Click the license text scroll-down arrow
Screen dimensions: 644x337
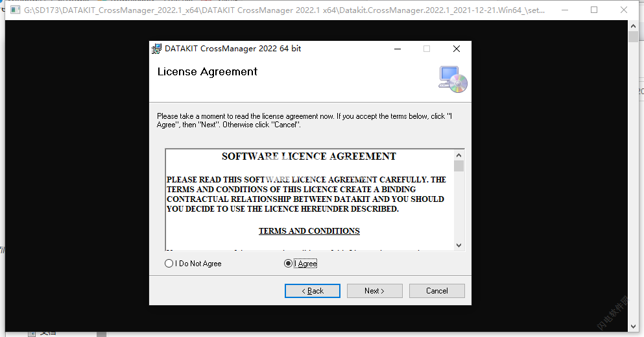[x=459, y=245]
